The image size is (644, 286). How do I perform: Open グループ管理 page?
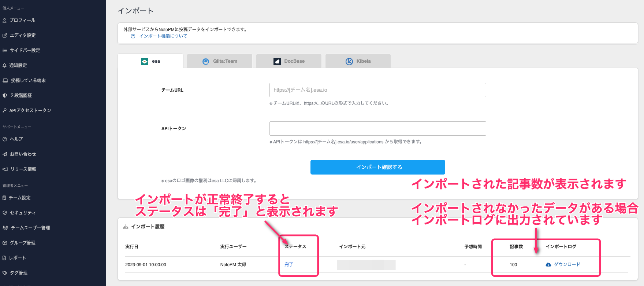click(23, 243)
